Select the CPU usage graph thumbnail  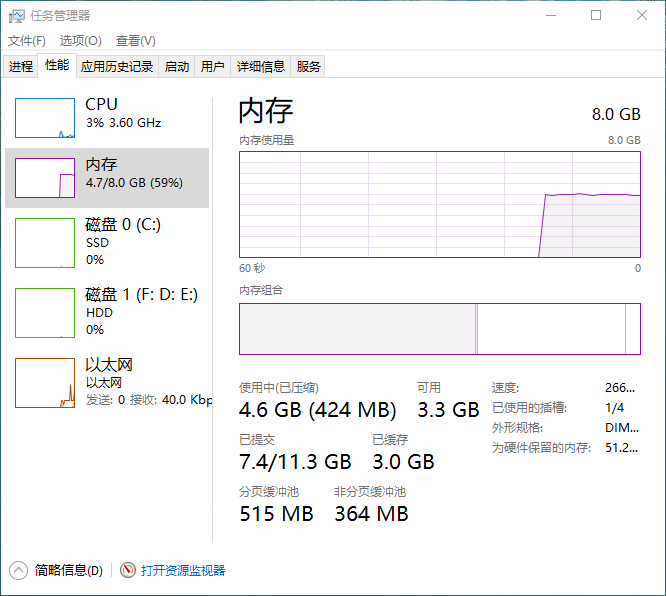point(45,118)
